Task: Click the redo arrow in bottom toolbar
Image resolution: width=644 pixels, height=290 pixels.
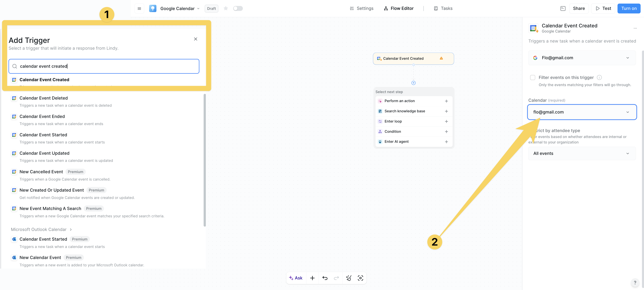Action: 336,278
